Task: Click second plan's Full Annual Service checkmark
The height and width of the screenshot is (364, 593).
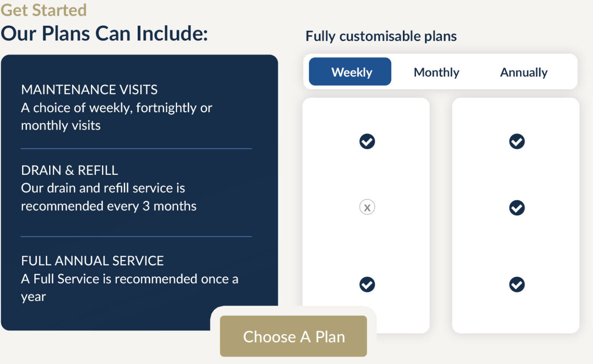Action: click(516, 284)
